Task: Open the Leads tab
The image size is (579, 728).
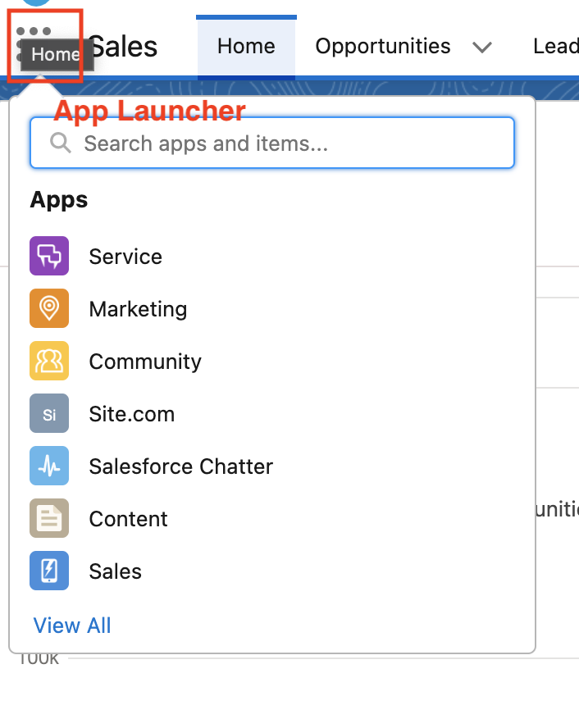Action: point(556,46)
